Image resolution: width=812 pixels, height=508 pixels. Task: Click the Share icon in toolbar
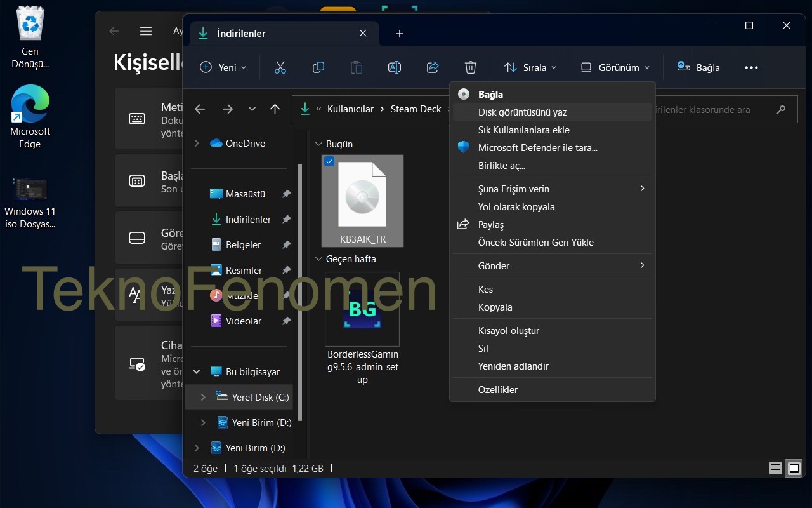[x=433, y=67]
